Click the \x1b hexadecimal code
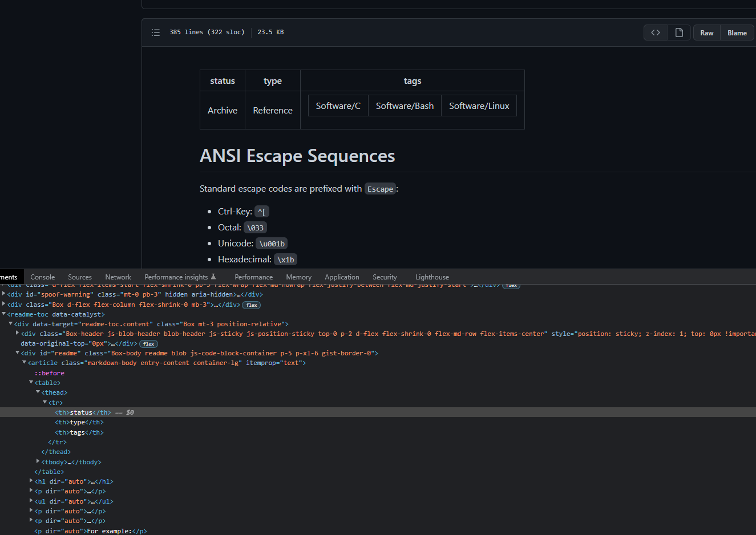The height and width of the screenshot is (535, 756). click(x=285, y=260)
